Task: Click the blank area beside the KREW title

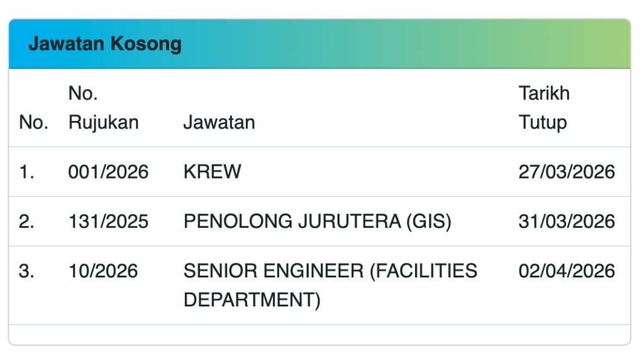Action: [x=377, y=172]
